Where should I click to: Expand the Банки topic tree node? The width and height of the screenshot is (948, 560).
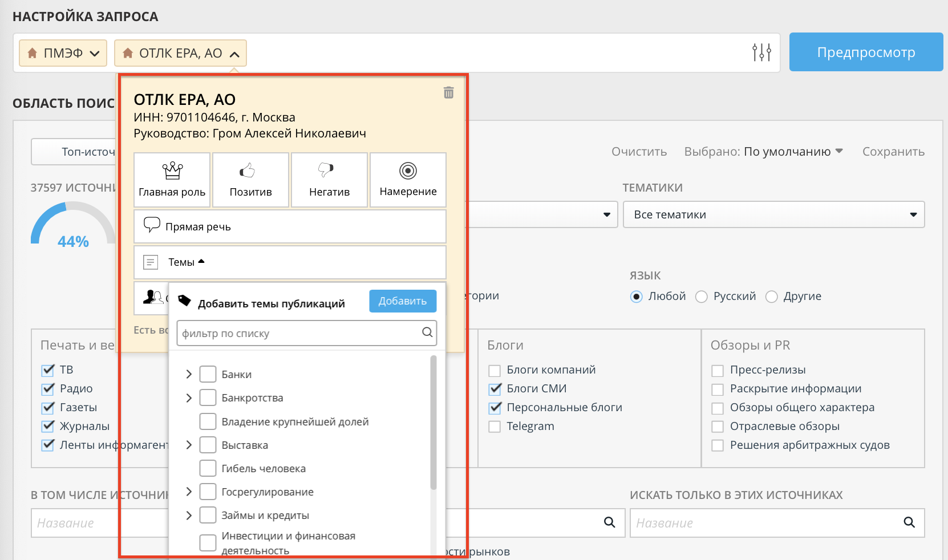tap(189, 375)
